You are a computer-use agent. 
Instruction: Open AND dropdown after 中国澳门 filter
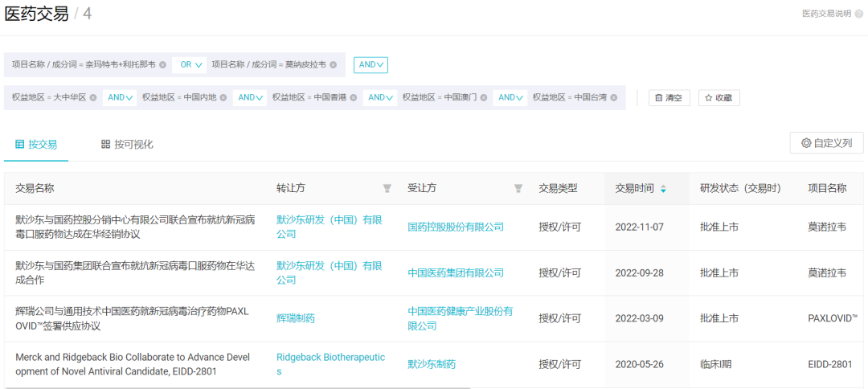click(510, 97)
